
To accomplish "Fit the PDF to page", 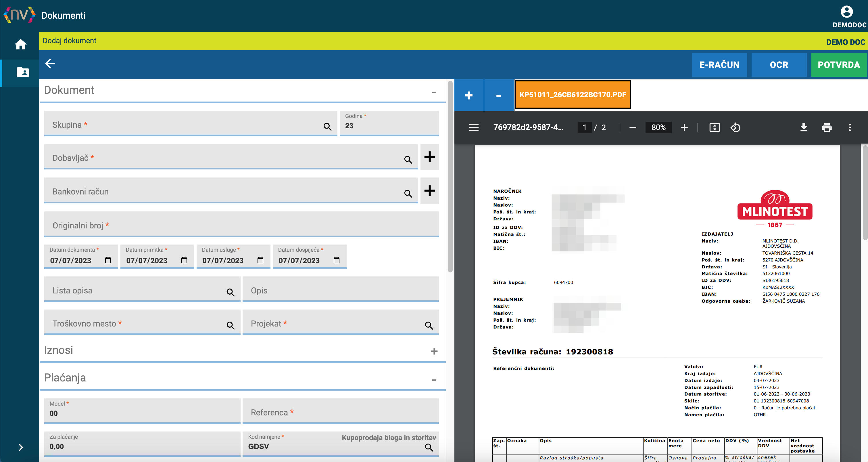I will (x=714, y=127).
